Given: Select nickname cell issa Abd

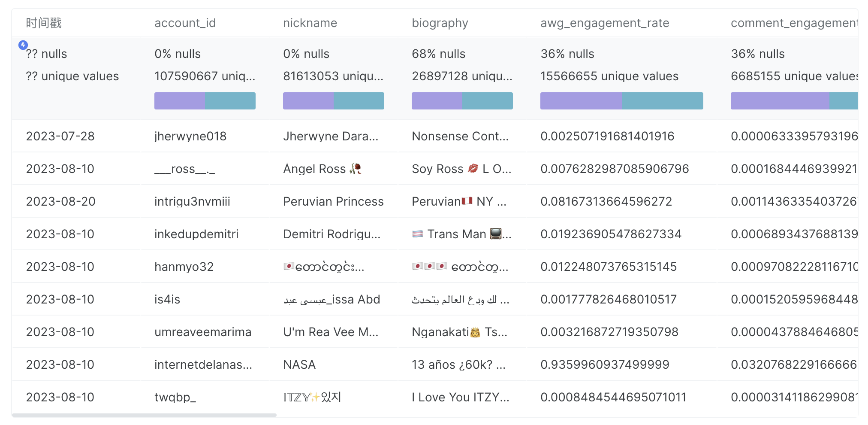Looking at the screenshot, I should pos(332,299).
